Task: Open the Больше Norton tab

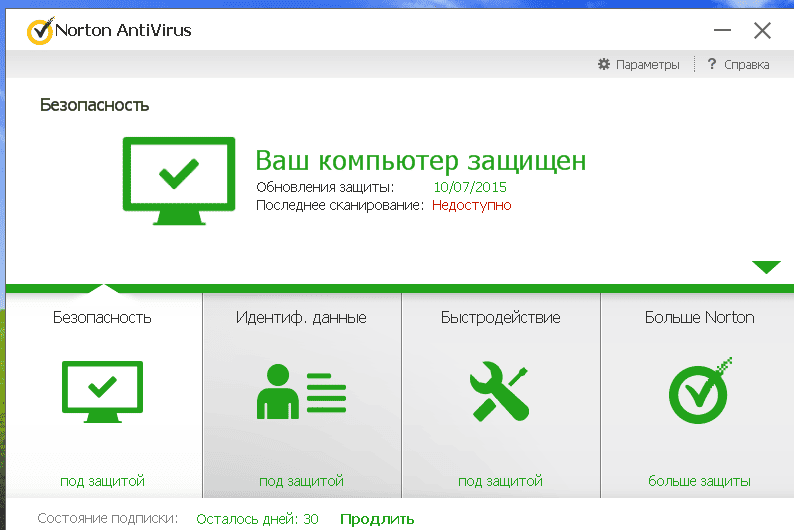Action: coord(699,317)
